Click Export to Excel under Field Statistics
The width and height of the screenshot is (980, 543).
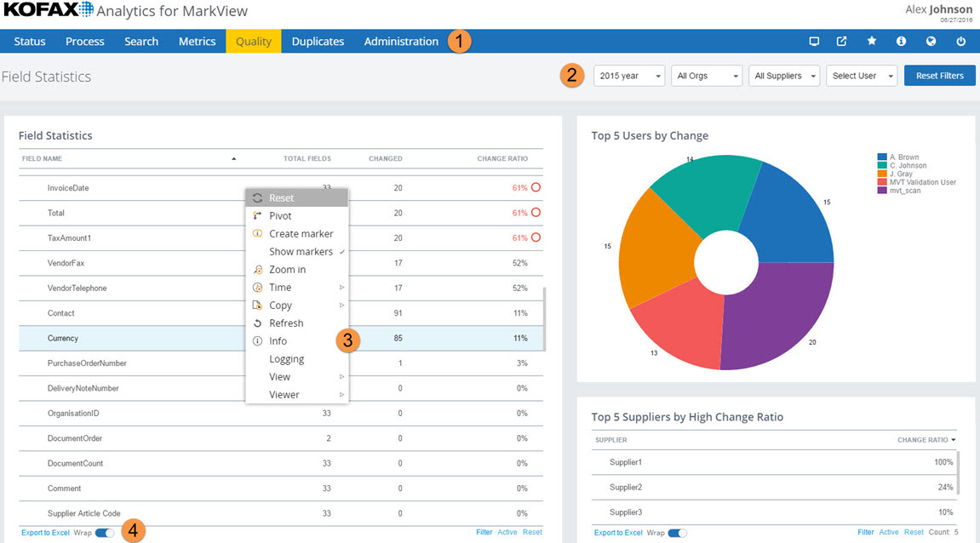pyautogui.click(x=46, y=533)
